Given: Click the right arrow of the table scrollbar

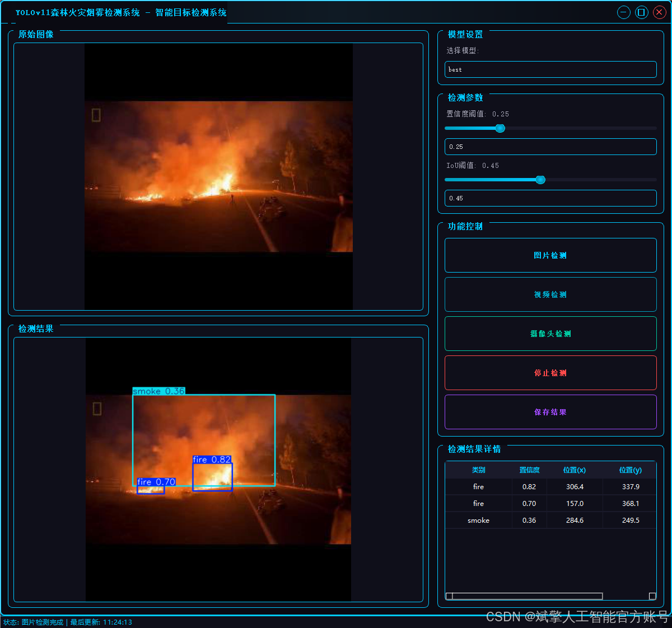Looking at the screenshot, I should 652,596.
